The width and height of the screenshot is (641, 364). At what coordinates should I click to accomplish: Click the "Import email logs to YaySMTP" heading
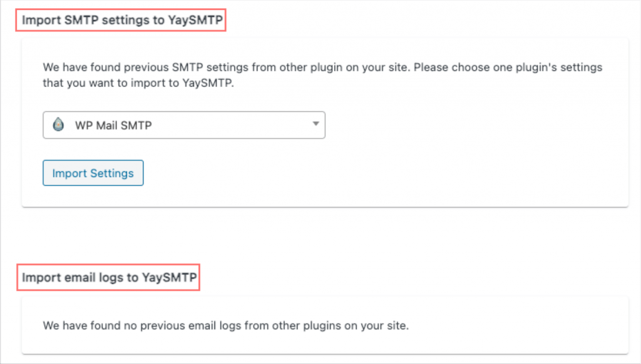click(x=108, y=278)
